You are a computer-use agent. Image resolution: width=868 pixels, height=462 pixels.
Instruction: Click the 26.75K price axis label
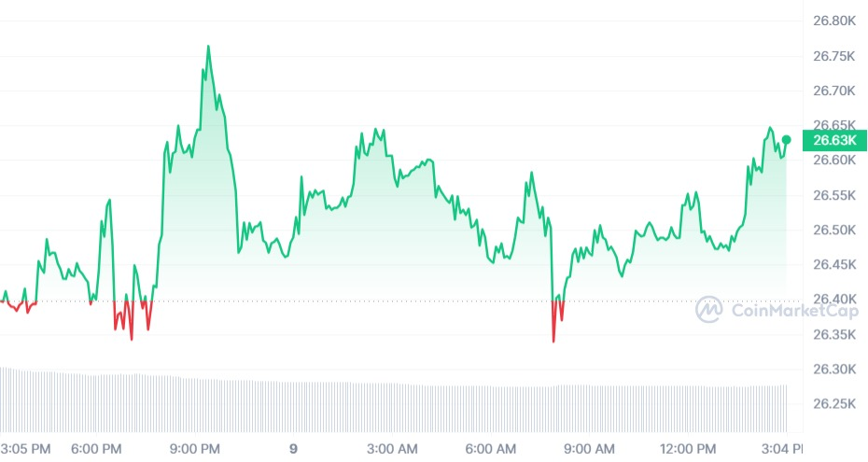[834, 56]
